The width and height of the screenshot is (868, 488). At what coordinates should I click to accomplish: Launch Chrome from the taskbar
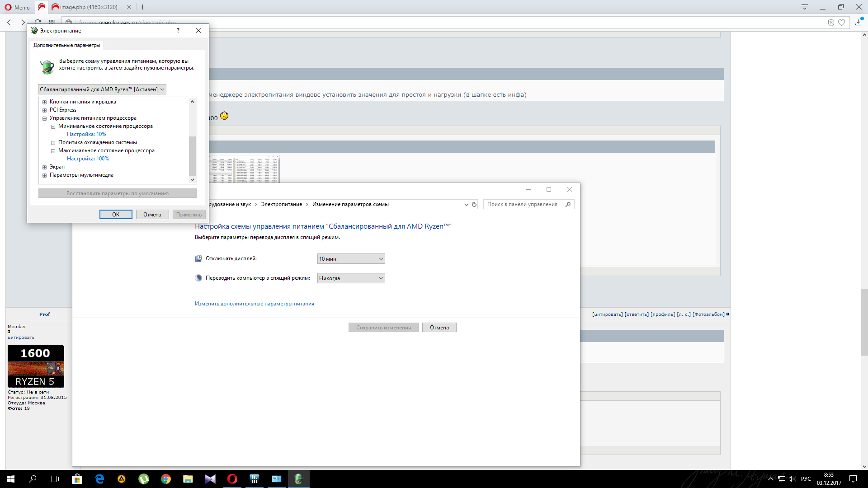[166, 479]
